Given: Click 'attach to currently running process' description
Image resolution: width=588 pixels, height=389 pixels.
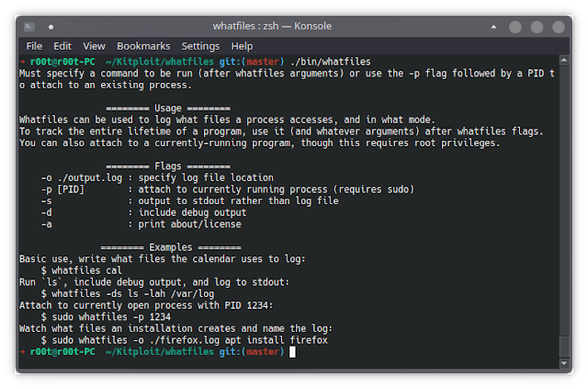Looking at the screenshot, I should [x=277, y=189].
